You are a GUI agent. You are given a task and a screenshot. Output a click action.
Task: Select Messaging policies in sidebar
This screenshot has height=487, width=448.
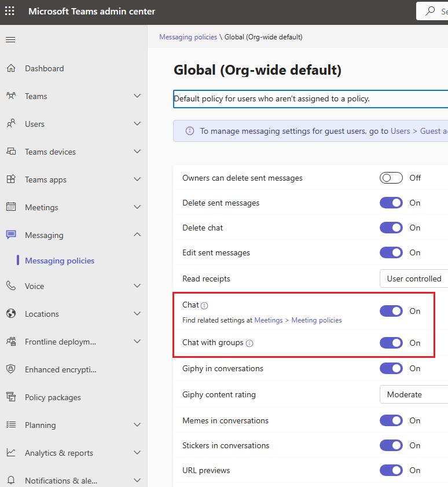point(60,261)
